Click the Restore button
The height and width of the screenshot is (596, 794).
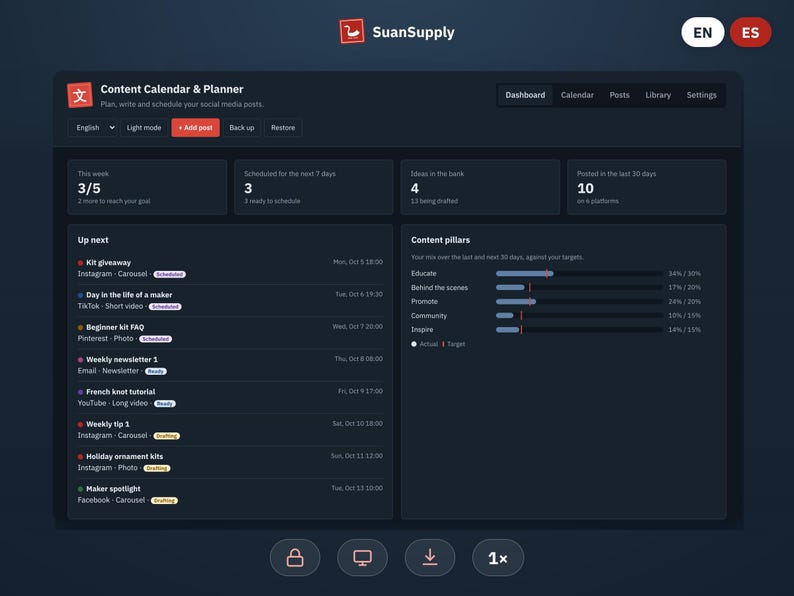(283, 128)
